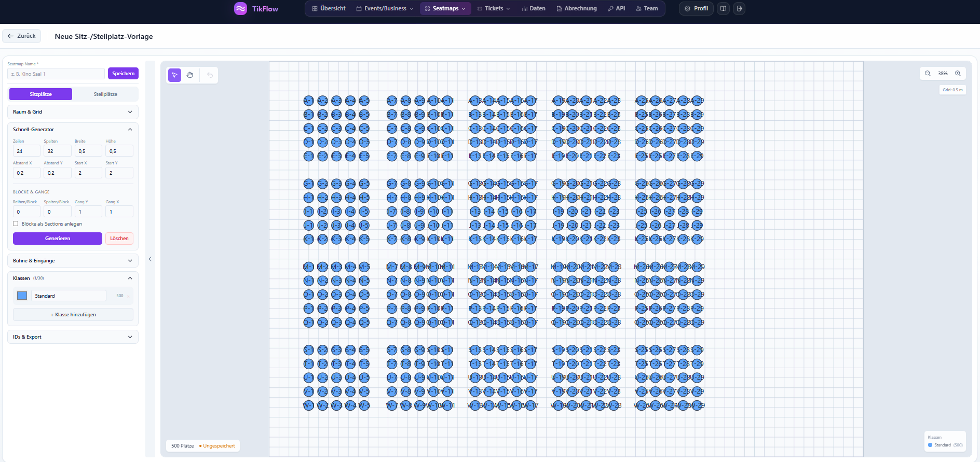Focus the Höhe input field
Image resolution: width=980 pixels, height=462 pixels.
pyautogui.click(x=119, y=151)
